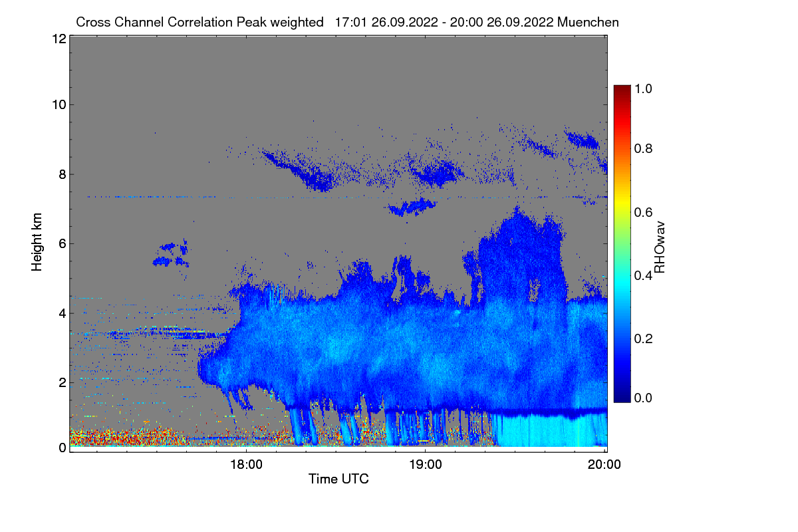This screenshot has width=798, height=532.
Task: Click the 0.2 colorbar value label
Action: tap(644, 338)
